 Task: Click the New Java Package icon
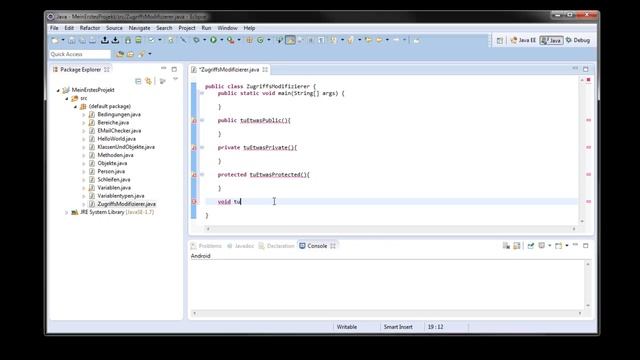(x=249, y=40)
